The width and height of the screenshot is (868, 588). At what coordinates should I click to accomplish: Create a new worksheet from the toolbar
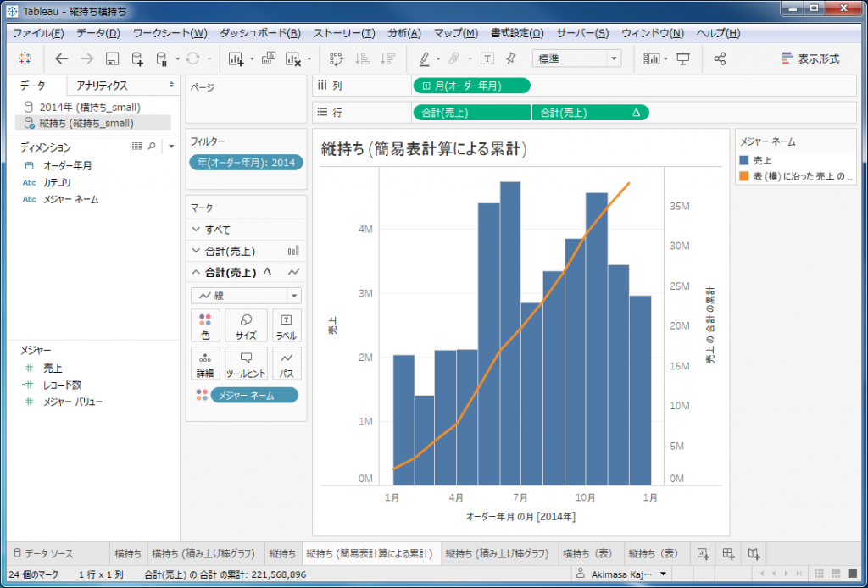tap(234, 58)
